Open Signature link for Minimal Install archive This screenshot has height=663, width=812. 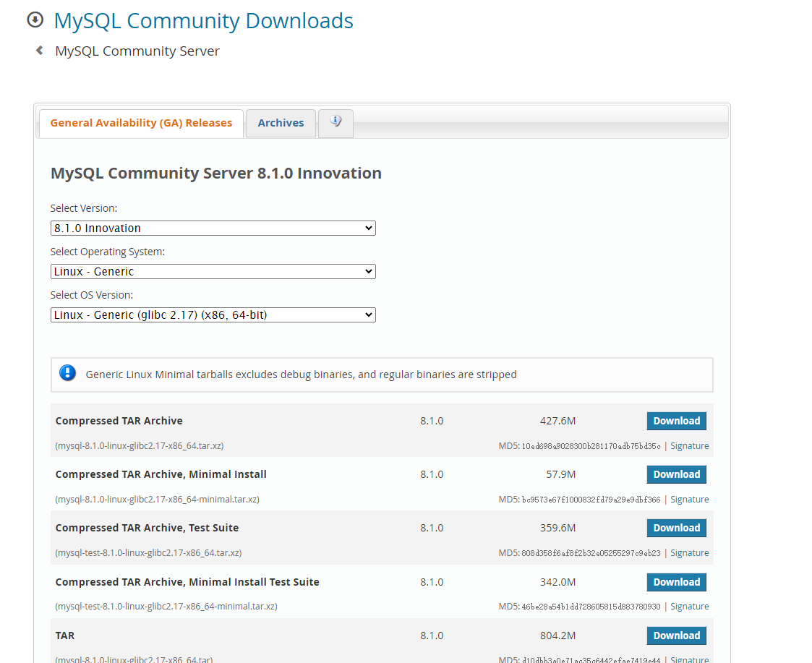point(689,500)
